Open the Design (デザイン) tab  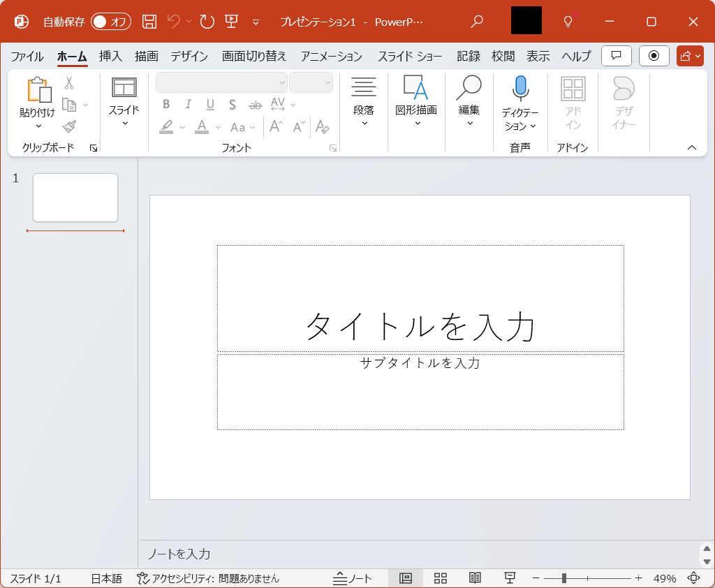tap(189, 56)
